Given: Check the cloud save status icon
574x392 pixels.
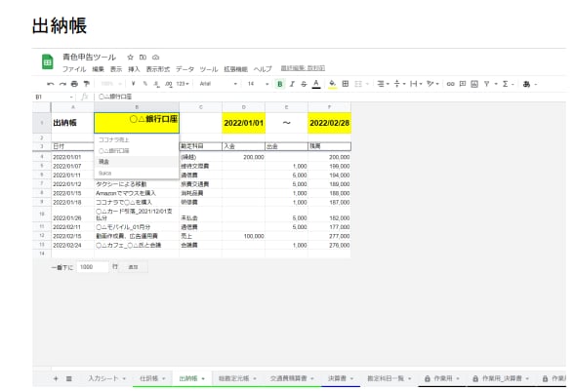Looking at the screenshot, I should coord(155,57).
